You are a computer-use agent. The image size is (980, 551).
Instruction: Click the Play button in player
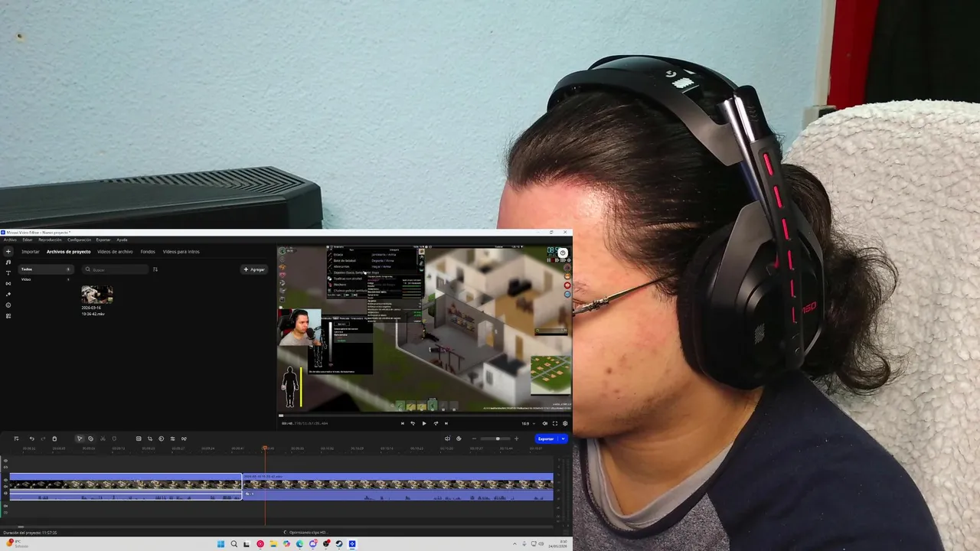[x=424, y=423]
